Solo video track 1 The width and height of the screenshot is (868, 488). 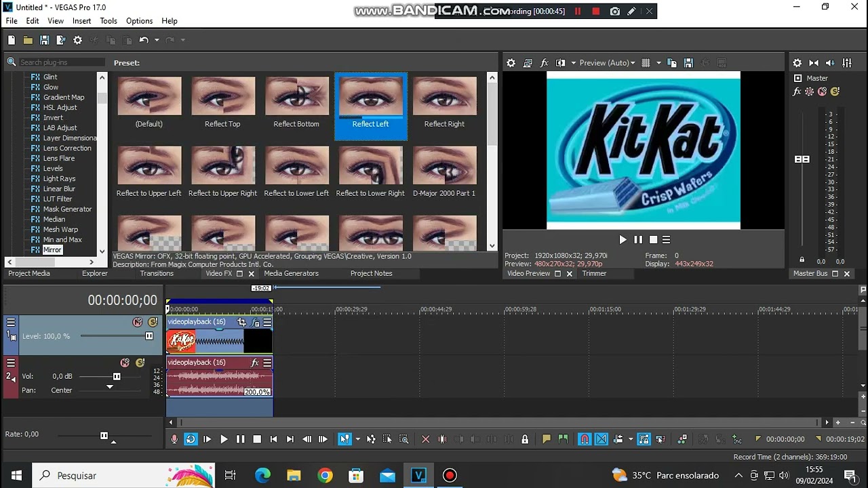pyautogui.click(x=153, y=323)
